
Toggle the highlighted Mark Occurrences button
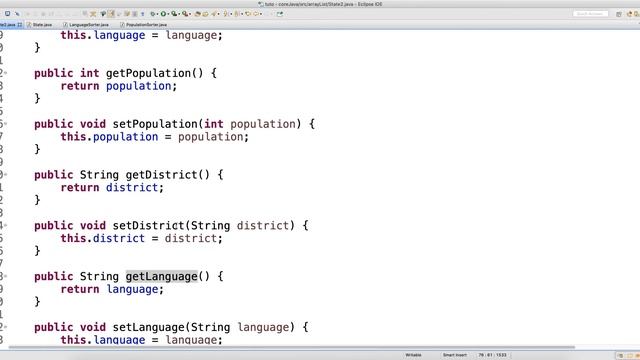point(111,14)
